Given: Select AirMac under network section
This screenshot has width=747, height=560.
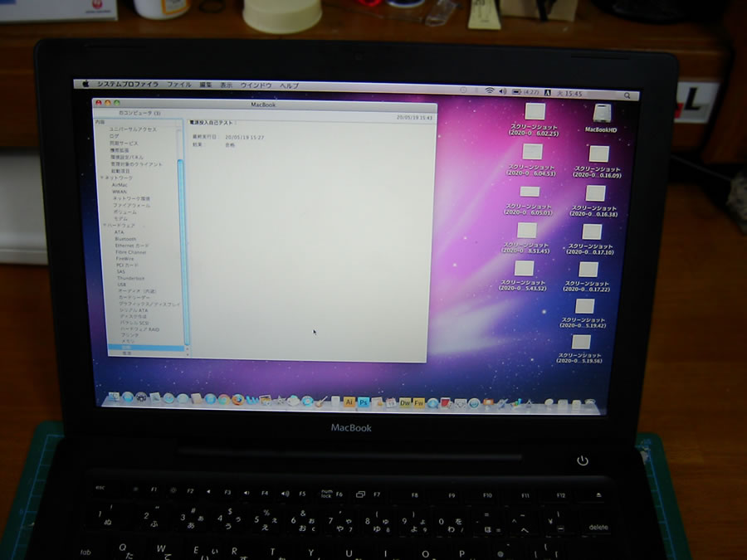Looking at the screenshot, I should (x=120, y=185).
